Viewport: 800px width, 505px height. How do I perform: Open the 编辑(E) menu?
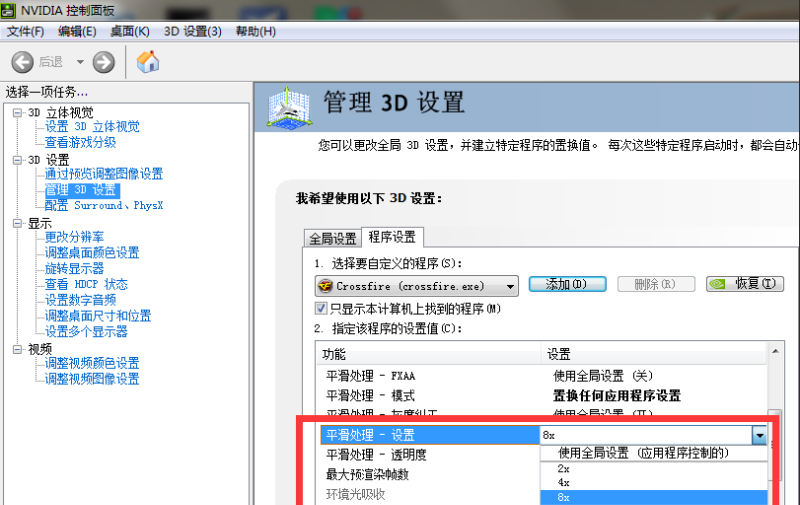[x=77, y=32]
